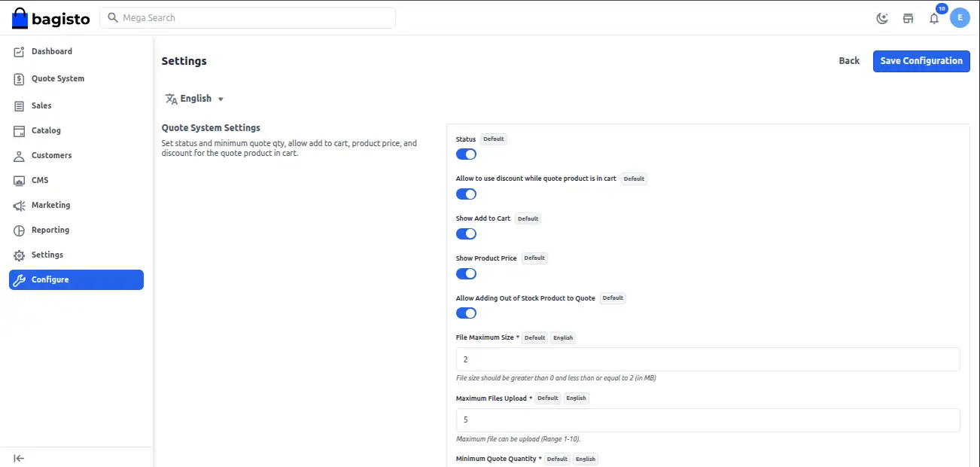Viewport: 980px width, 467px height.
Task: Click the Mega Search magnifier icon
Action: pos(113,17)
